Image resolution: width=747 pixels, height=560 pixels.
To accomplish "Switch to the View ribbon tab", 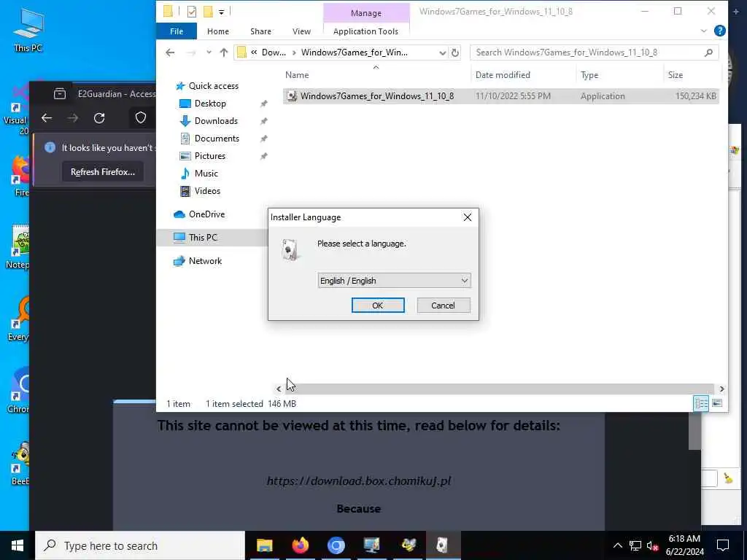I will pyautogui.click(x=301, y=31).
